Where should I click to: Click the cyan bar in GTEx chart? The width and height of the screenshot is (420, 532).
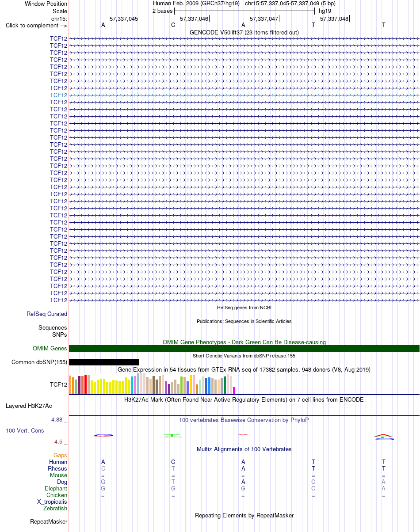[132, 385]
